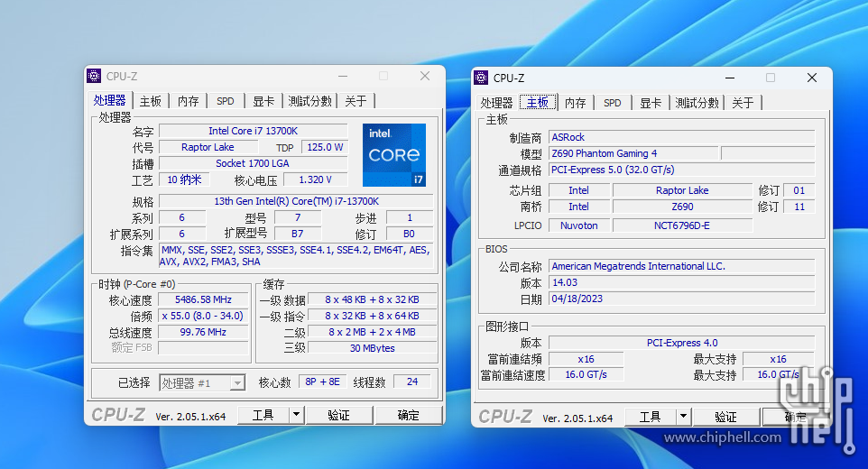The image size is (868, 469).
Task: Open 处理器 tab in right CPU-Z window
Action: click(x=496, y=103)
